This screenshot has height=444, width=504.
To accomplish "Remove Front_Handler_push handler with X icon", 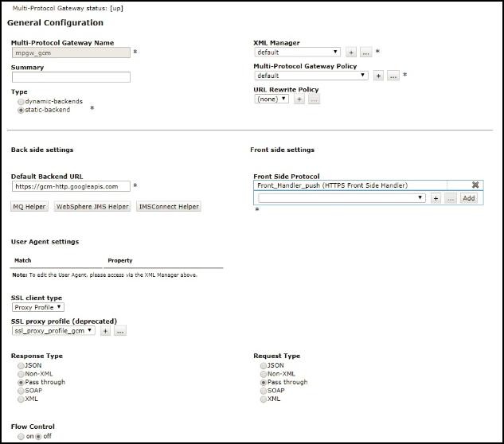I will tap(475, 185).
